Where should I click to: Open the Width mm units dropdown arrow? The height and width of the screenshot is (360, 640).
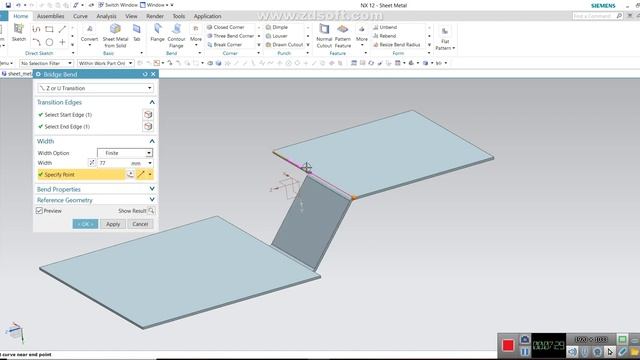pos(150,163)
